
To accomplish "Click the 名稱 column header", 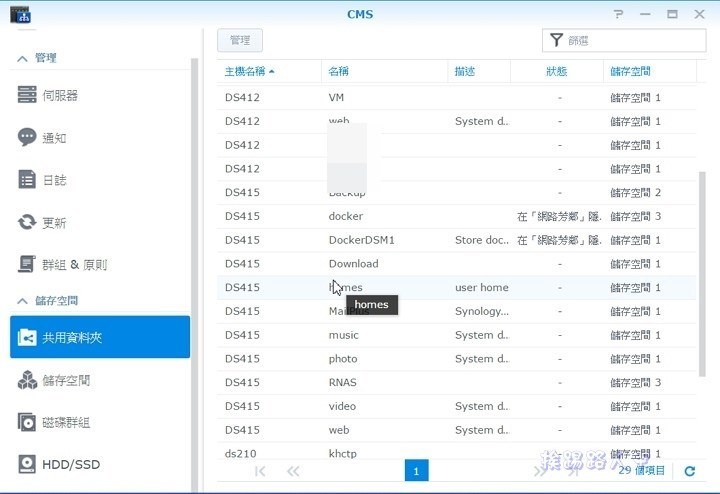I will (338, 71).
